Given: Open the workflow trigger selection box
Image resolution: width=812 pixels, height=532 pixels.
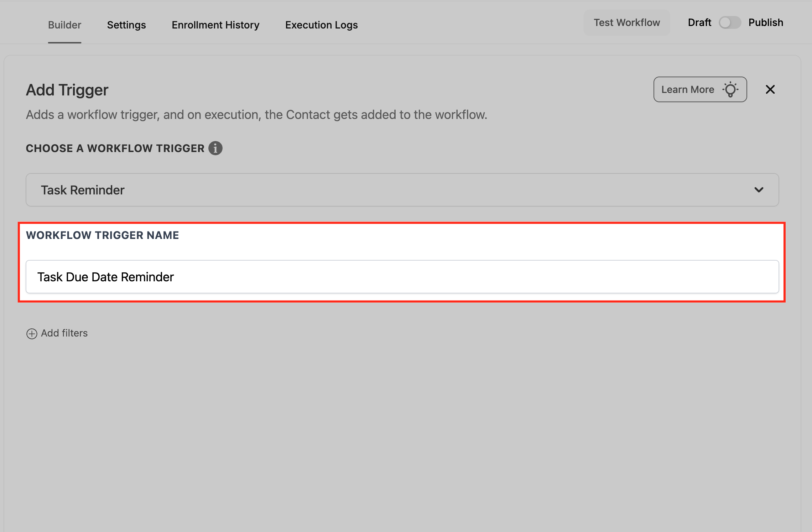Looking at the screenshot, I should point(402,190).
